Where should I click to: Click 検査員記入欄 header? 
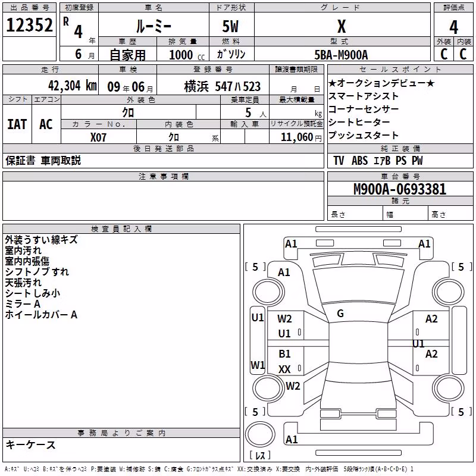coord(121,229)
